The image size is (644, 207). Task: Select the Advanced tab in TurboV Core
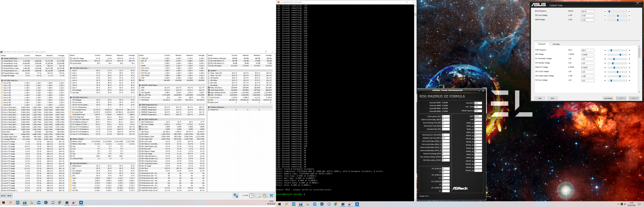(542, 44)
